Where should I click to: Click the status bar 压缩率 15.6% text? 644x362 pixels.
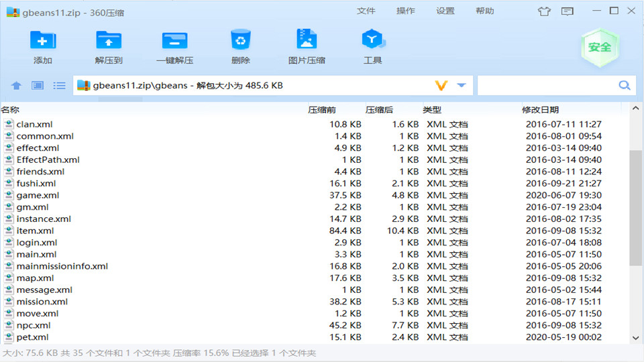[201, 353]
